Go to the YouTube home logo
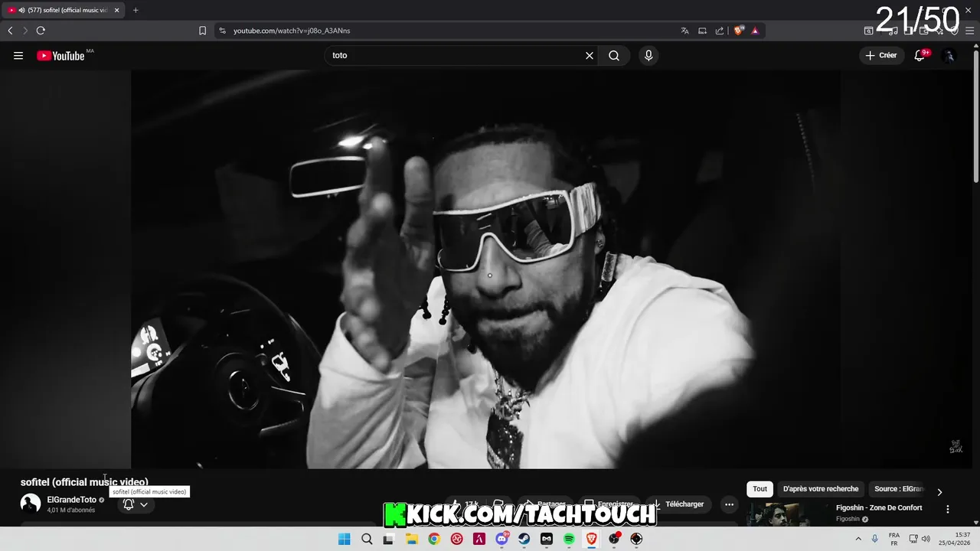 [x=60, y=55]
